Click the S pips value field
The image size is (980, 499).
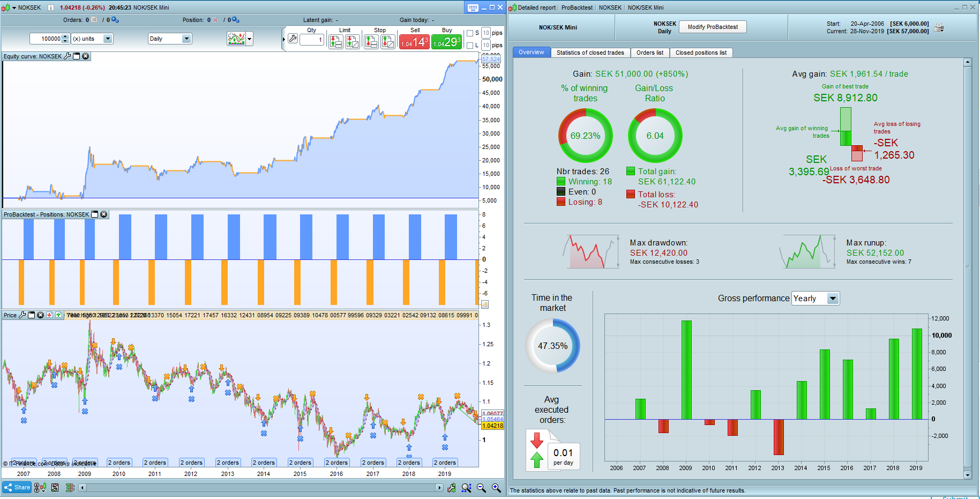[486, 33]
